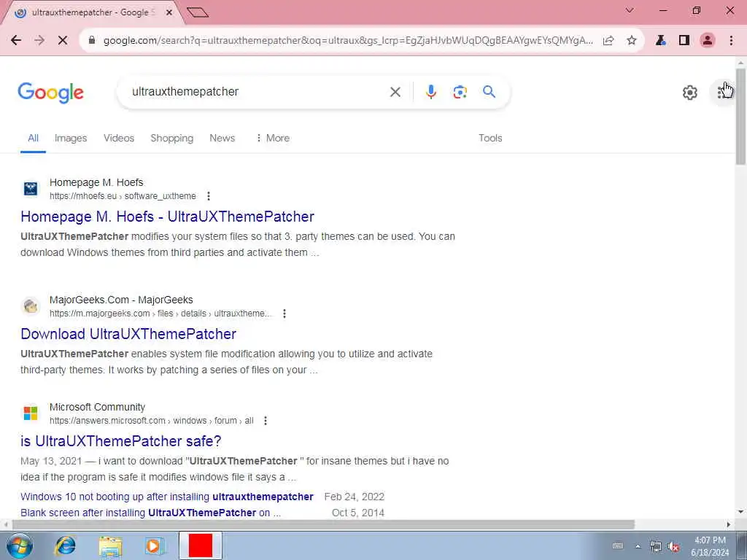
Task: Open more options for MajorGeeks result
Action: pyautogui.click(x=285, y=314)
